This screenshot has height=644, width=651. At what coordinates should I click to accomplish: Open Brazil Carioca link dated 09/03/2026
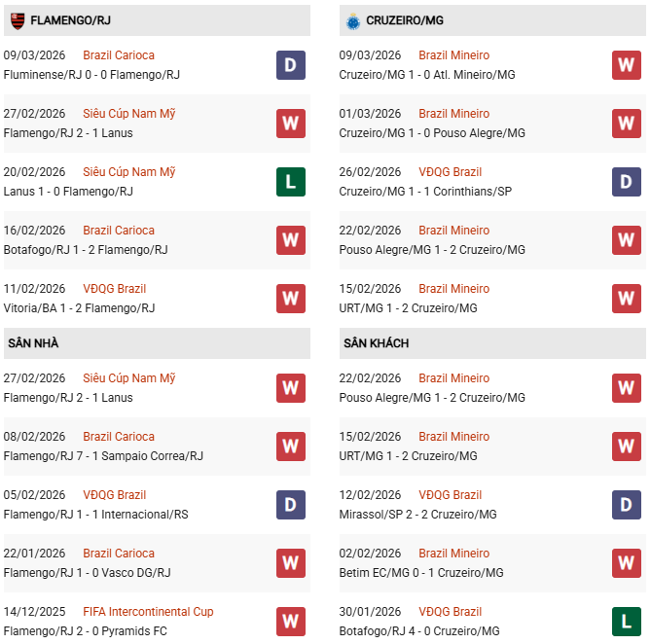pos(119,55)
